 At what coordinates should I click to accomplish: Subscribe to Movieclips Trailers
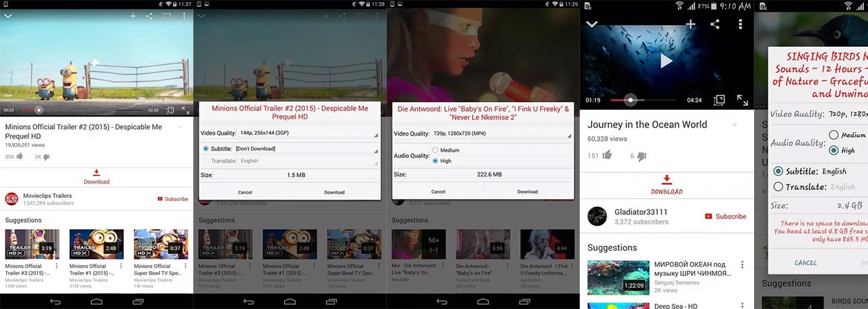(173, 199)
